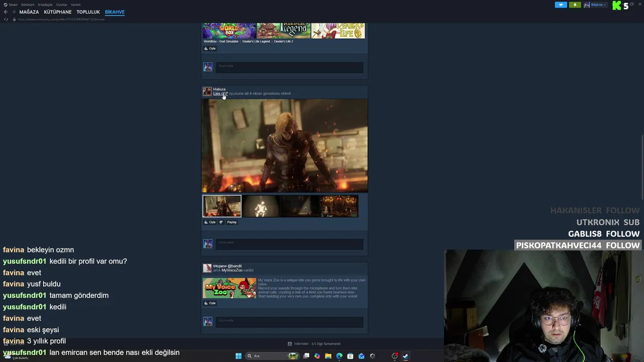Image resolution: width=644 pixels, height=362 pixels.
Task: Select the fourth screenshot thumbnail
Action: click(339, 206)
